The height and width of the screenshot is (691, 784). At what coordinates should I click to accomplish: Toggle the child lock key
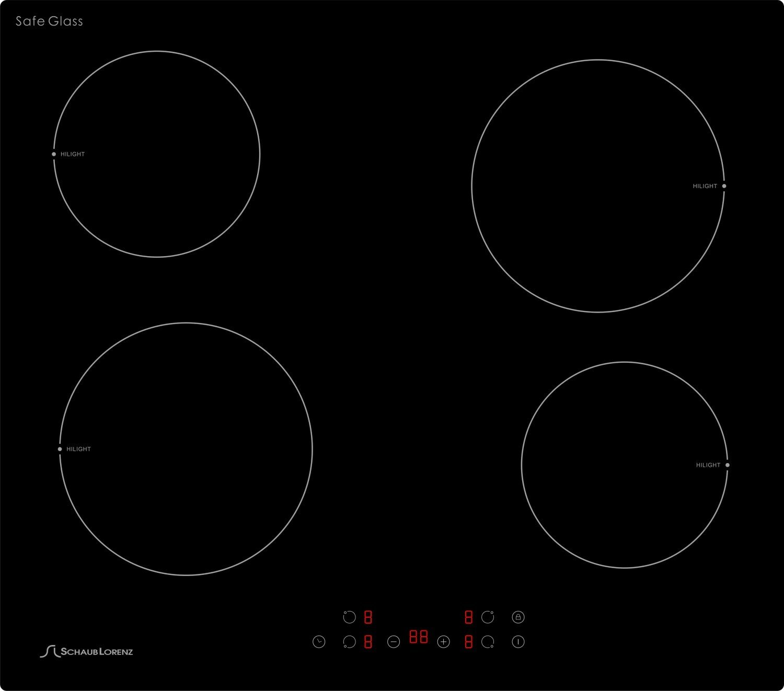(x=518, y=617)
